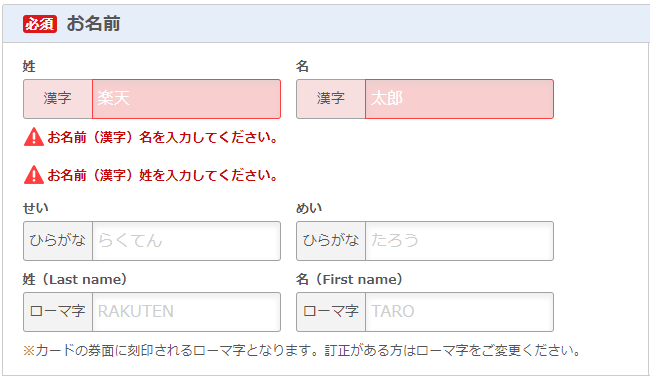Image resolution: width=650 pixels, height=376 pixels.
Task: Click the お名前 section header
Action: coord(93,24)
